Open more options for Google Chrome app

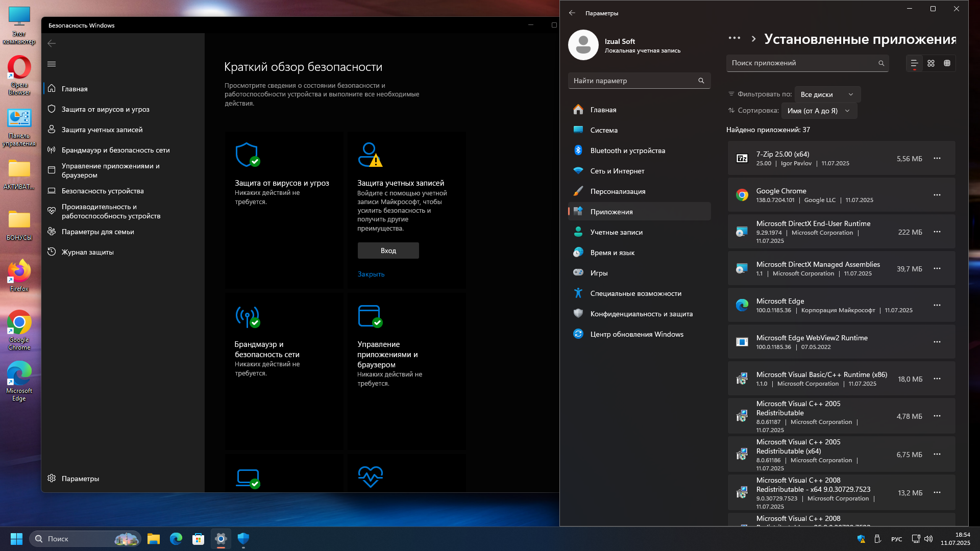pyautogui.click(x=937, y=195)
